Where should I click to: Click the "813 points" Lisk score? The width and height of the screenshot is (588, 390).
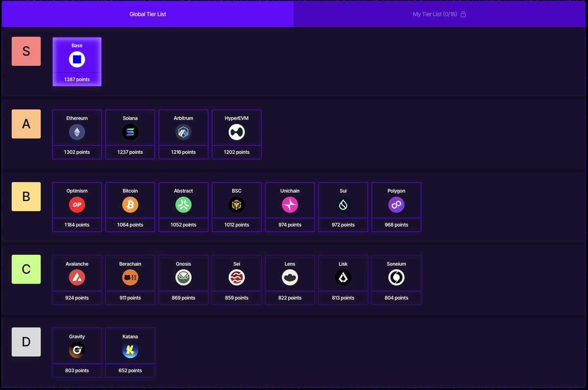[x=343, y=298]
